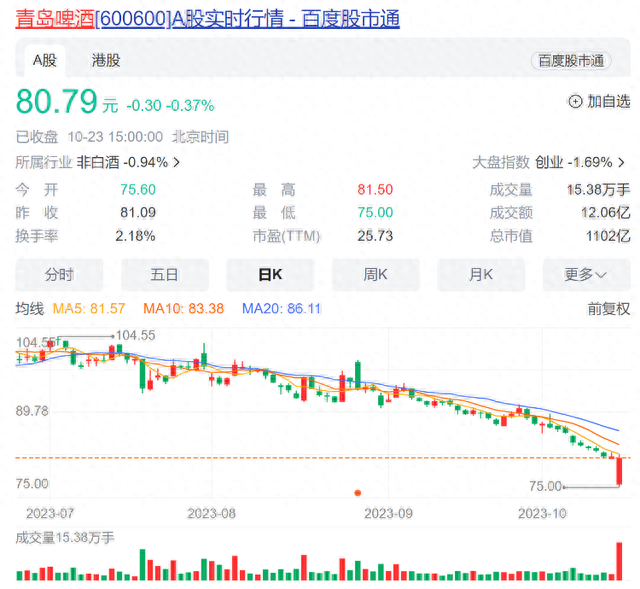Open the 更多 dropdown
Image resolution: width=640 pixels, height=589 pixels.
pos(587,275)
